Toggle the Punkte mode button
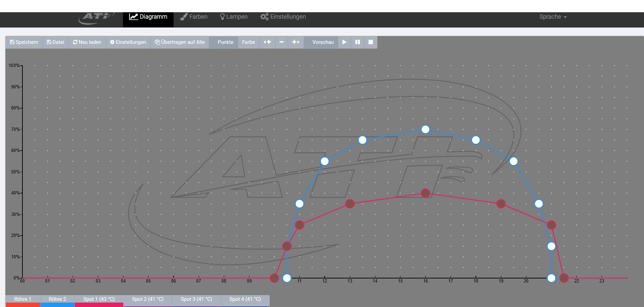644x307 pixels. coord(226,42)
